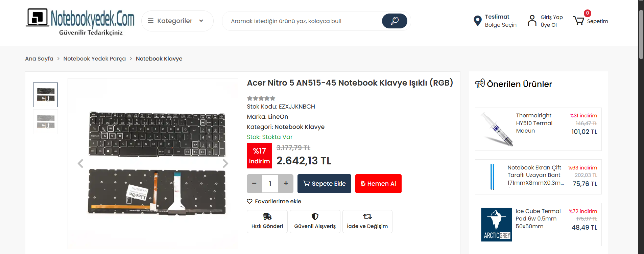The width and height of the screenshot is (644, 254).
Task: Click the Hızlı Gönderi truck badge
Action: point(267,222)
